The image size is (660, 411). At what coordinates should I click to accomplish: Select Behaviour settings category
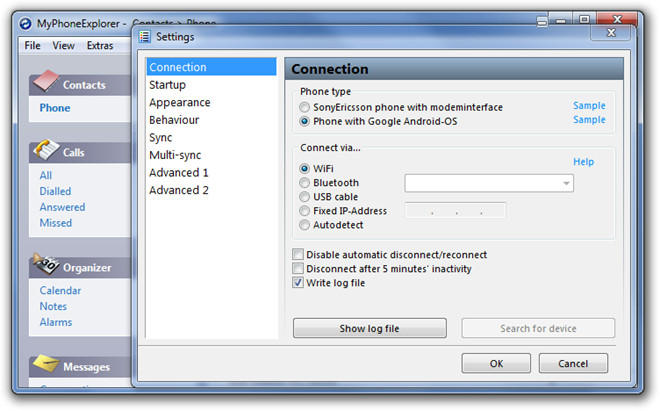pyautogui.click(x=211, y=120)
